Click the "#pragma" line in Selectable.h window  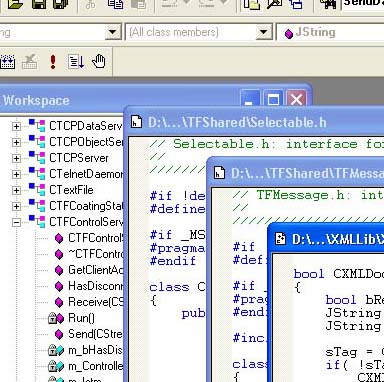click(x=177, y=248)
